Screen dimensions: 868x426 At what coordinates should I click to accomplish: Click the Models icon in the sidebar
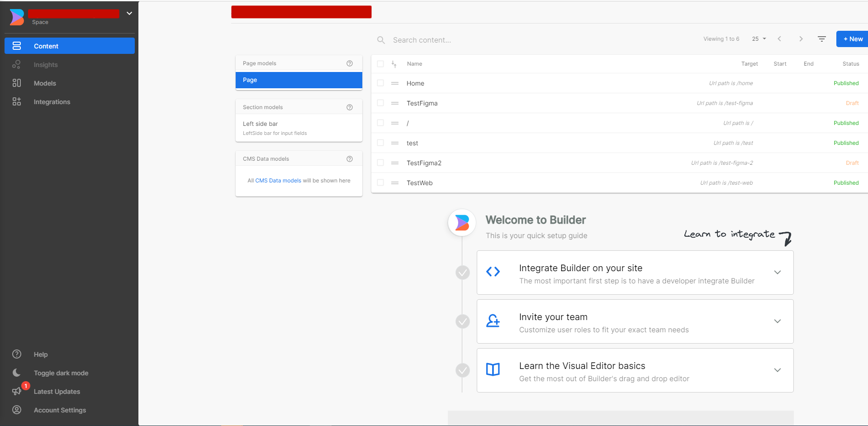coord(17,83)
